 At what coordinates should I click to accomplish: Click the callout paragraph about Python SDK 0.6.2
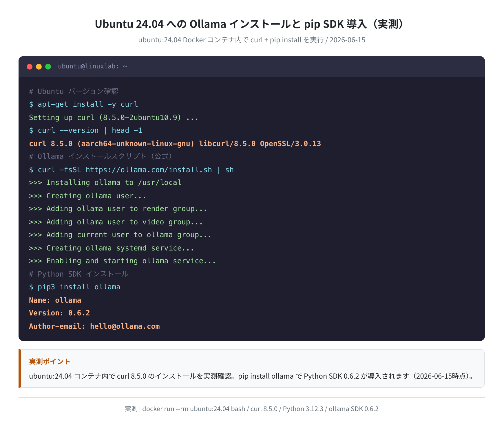click(252, 376)
